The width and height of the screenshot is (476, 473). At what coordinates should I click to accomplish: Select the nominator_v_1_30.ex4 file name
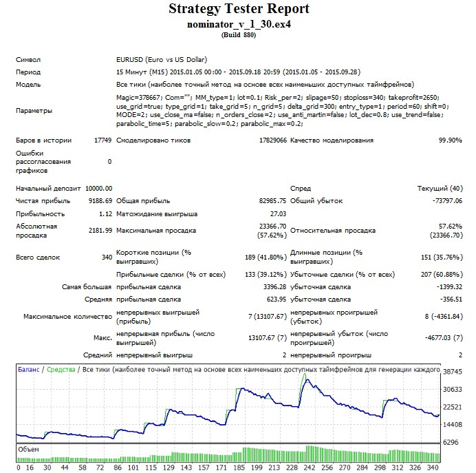(239, 24)
